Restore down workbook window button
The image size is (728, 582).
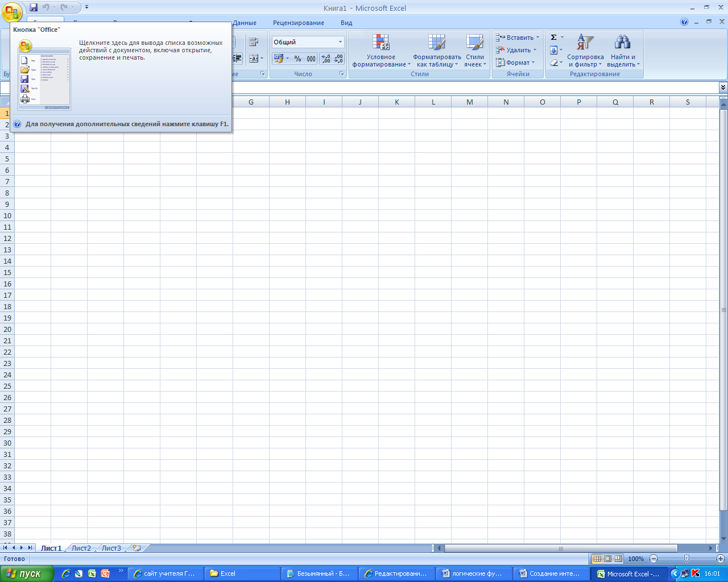(709, 22)
